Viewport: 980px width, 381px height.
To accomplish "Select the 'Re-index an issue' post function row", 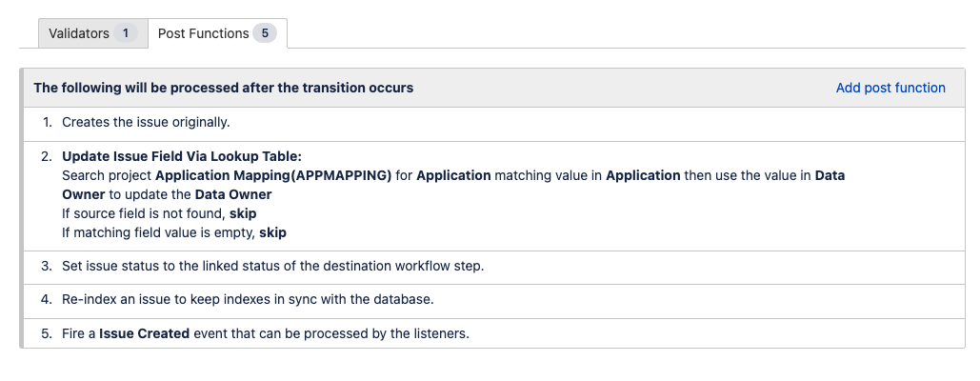I will (x=248, y=299).
